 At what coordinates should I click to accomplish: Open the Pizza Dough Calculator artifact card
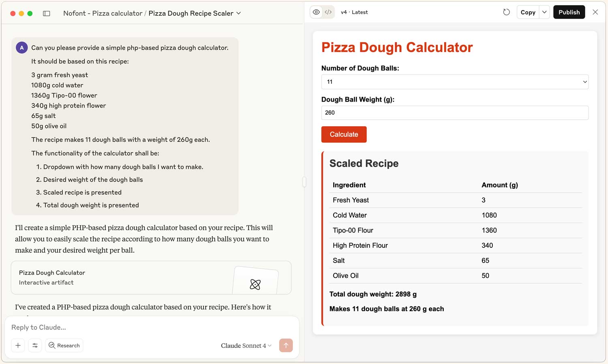point(151,277)
